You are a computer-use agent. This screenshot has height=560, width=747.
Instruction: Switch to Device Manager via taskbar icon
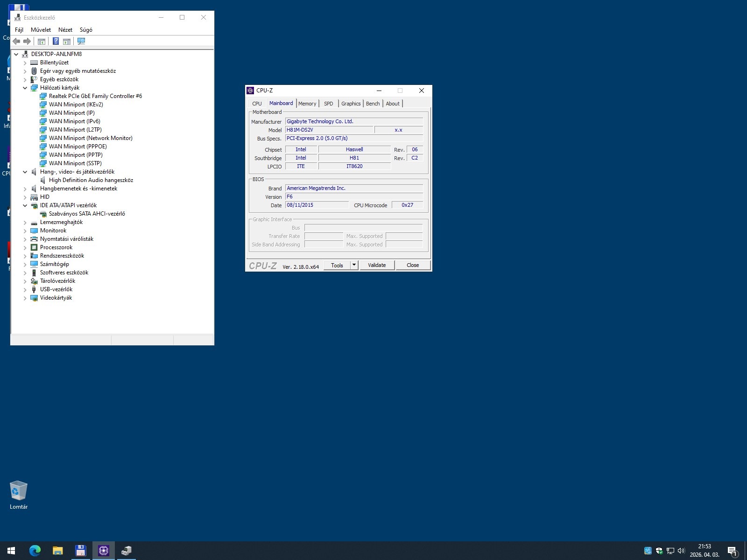(x=126, y=551)
